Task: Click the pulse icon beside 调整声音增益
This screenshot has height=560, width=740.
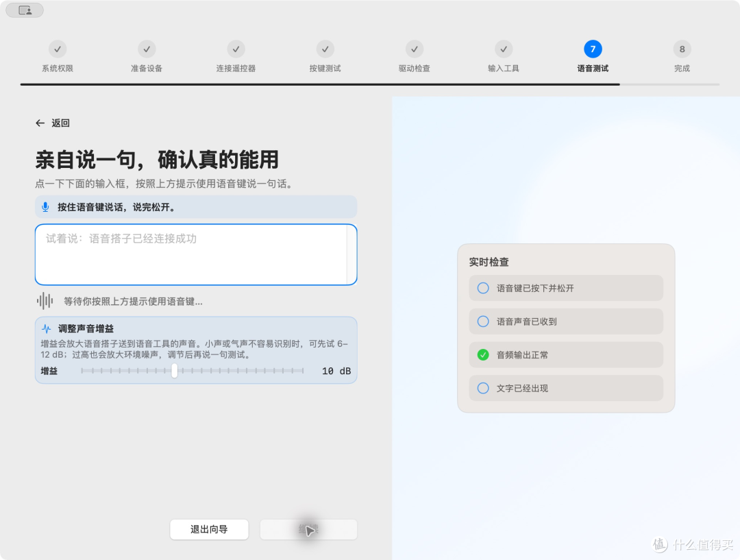Action: pyautogui.click(x=47, y=328)
